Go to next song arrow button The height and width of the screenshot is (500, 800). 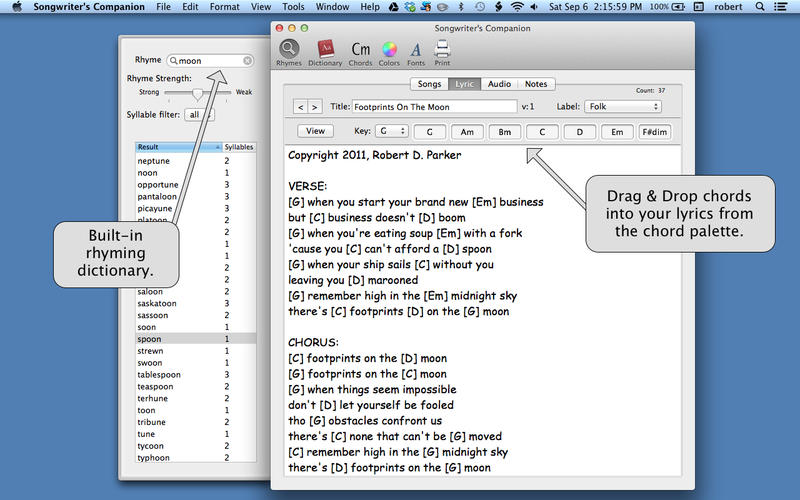pos(315,107)
